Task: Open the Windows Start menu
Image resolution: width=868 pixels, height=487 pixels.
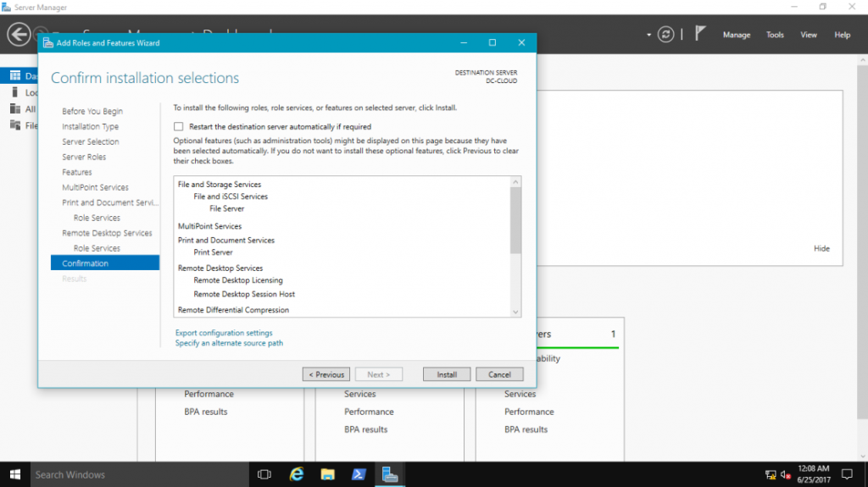Action: click(x=15, y=475)
